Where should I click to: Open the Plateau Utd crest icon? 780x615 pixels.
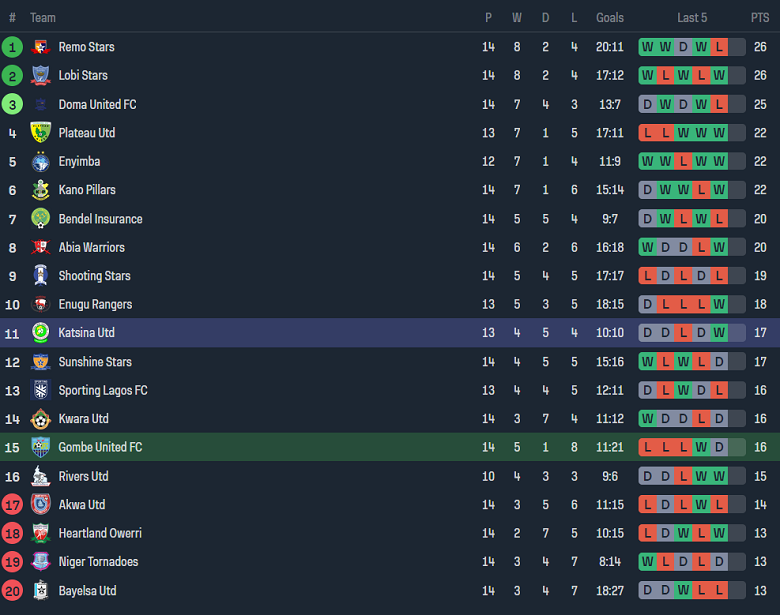pyautogui.click(x=41, y=133)
